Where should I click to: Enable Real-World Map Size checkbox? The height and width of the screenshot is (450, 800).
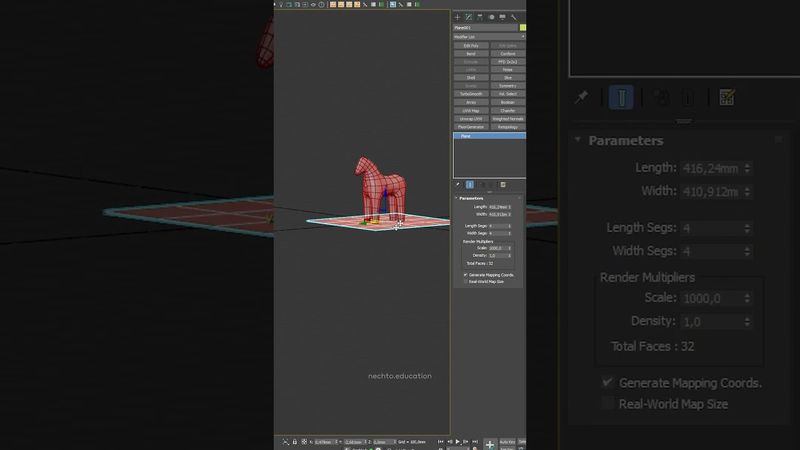607,404
